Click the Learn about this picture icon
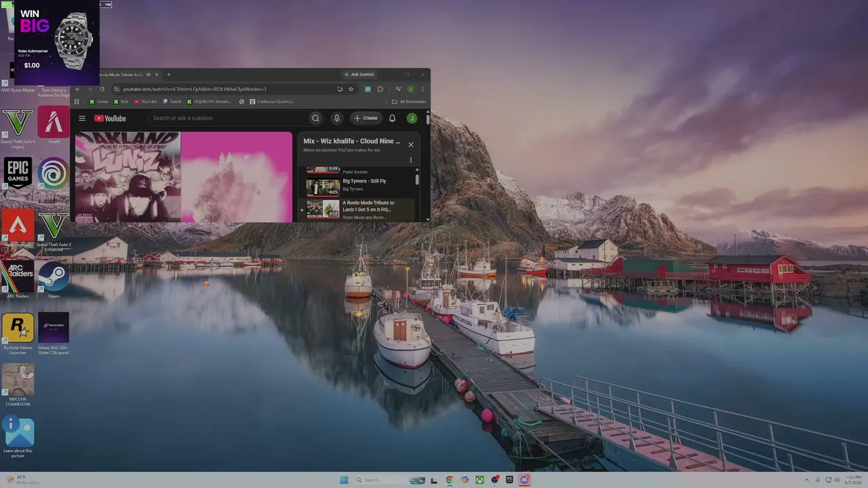 point(18,437)
